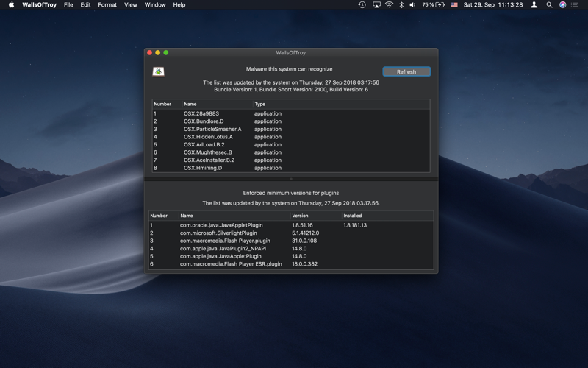Open the Apple menu
The image size is (588, 368).
coord(11,5)
